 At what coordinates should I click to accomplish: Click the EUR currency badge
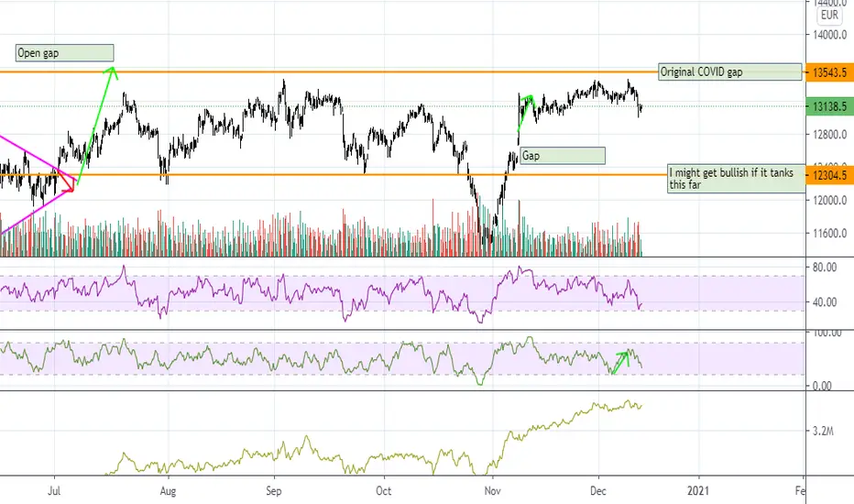click(x=829, y=16)
